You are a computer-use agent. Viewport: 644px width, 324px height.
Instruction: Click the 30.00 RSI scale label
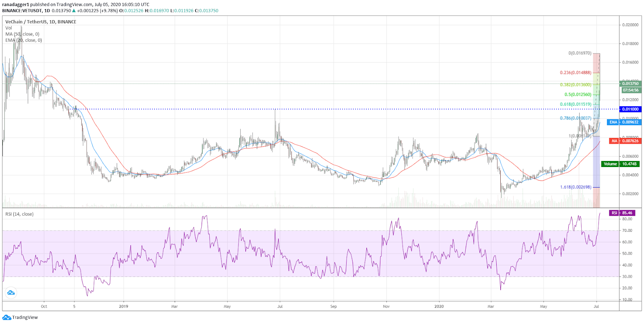(627, 277)
